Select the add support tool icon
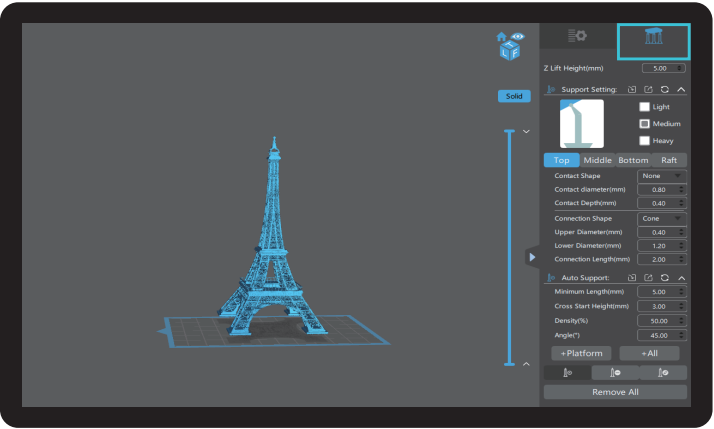Image resolution: width=714 pixels, height=429 pixels. click(567, 373)
